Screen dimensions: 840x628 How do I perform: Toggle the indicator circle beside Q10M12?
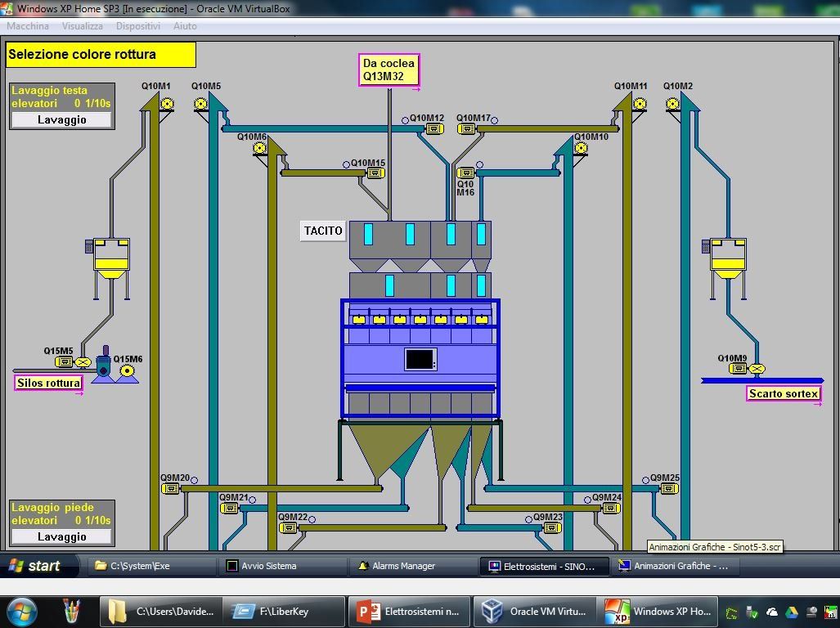point(405,120)
